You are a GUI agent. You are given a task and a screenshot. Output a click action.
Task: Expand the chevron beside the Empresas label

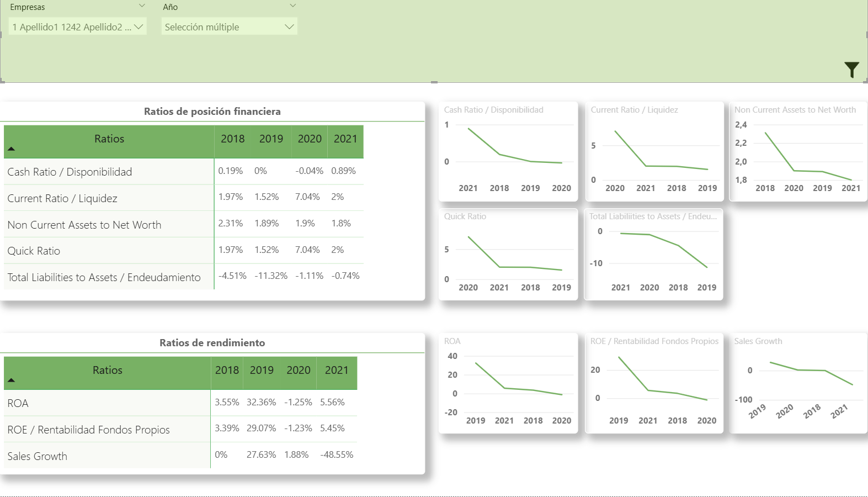point(142,6)
